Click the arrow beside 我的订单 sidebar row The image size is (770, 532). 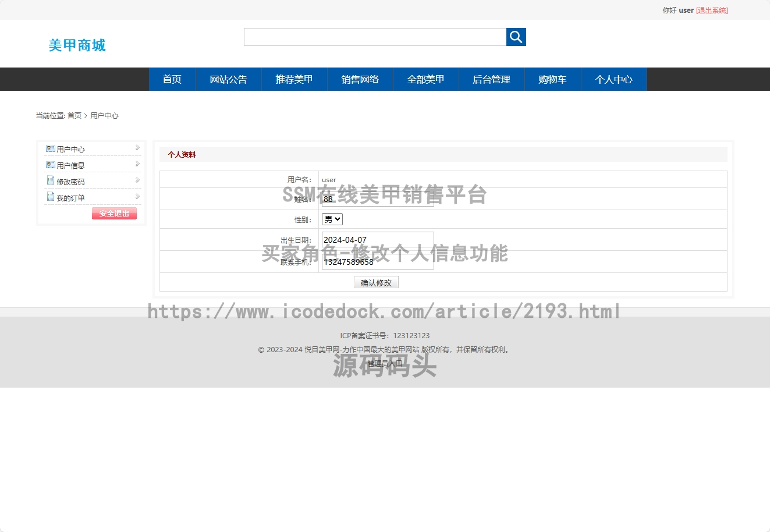click(137, 197)
